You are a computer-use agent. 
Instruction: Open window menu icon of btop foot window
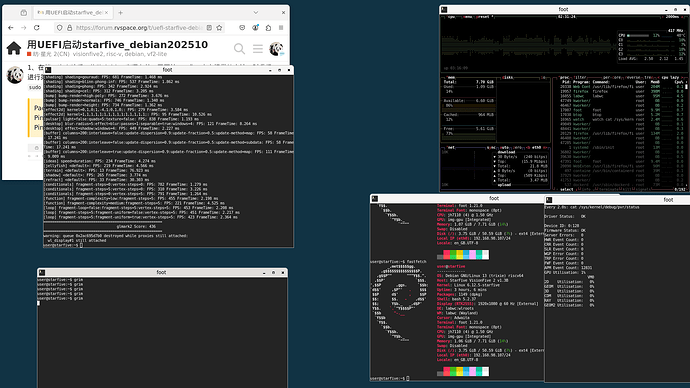[444, 10]
